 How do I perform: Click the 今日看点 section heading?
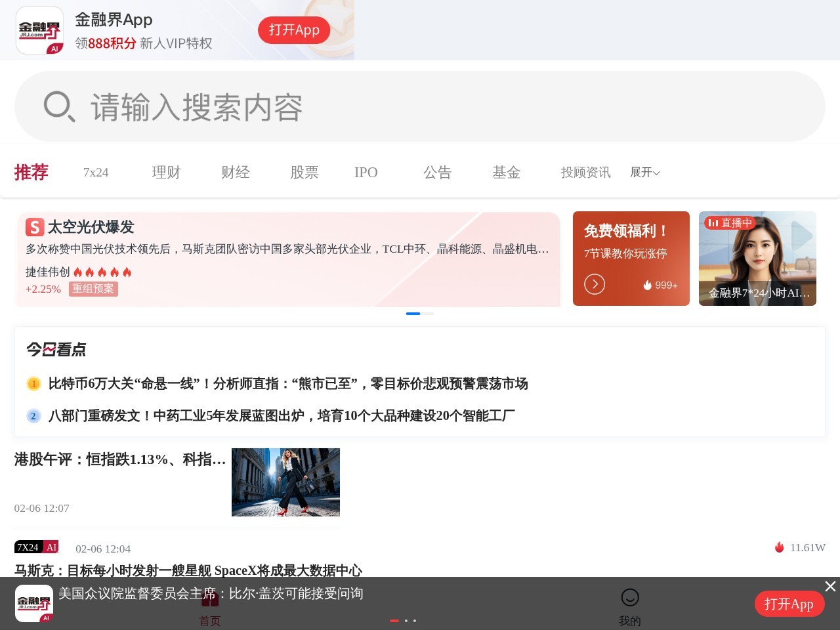pyautogui.click(x=56, y=350)
